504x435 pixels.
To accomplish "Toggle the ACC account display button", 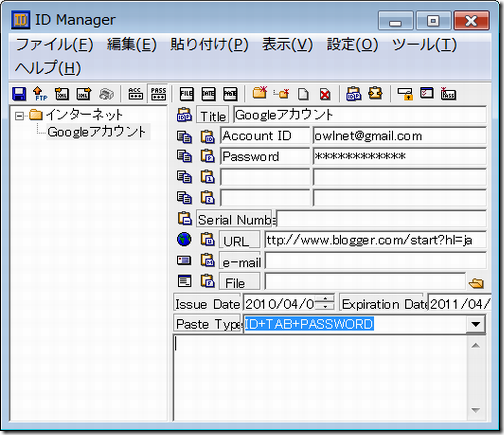I will [x=135, y=94].
